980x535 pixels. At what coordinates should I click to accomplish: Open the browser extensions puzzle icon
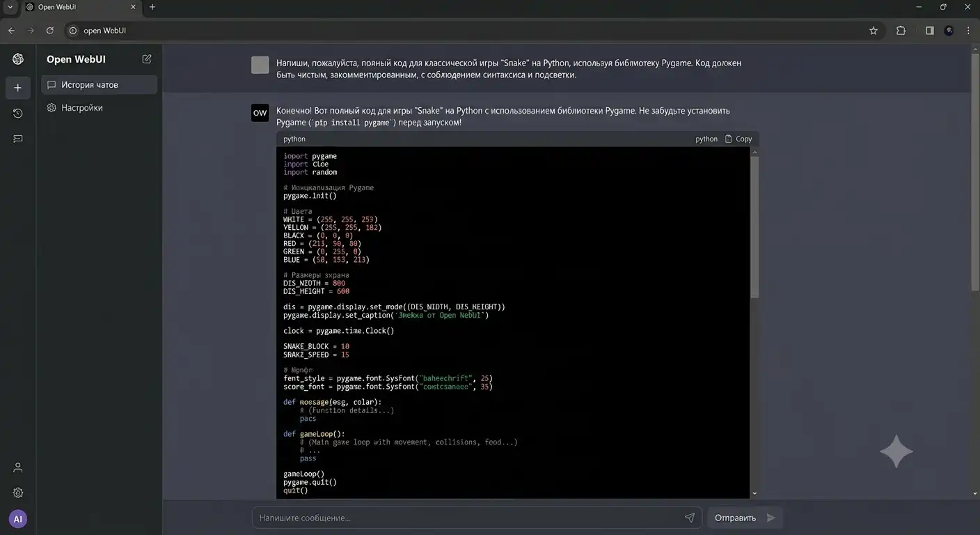[x=901, y=31]
